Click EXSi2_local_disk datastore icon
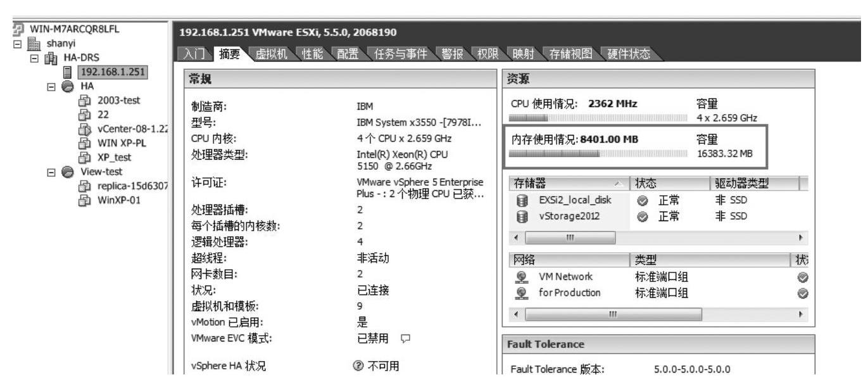868x382 pixels. click(x=523, y=200)
